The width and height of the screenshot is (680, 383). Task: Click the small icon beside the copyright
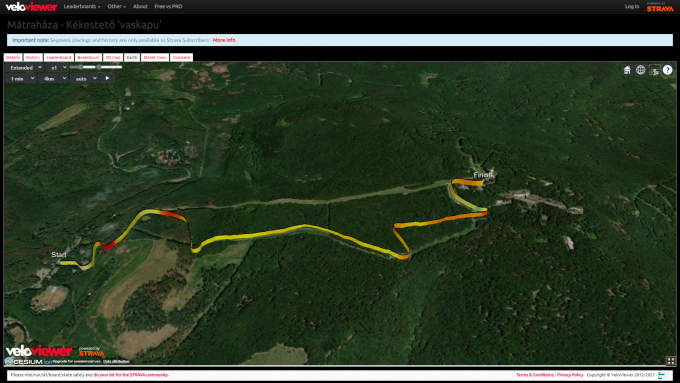click(661, 375)
